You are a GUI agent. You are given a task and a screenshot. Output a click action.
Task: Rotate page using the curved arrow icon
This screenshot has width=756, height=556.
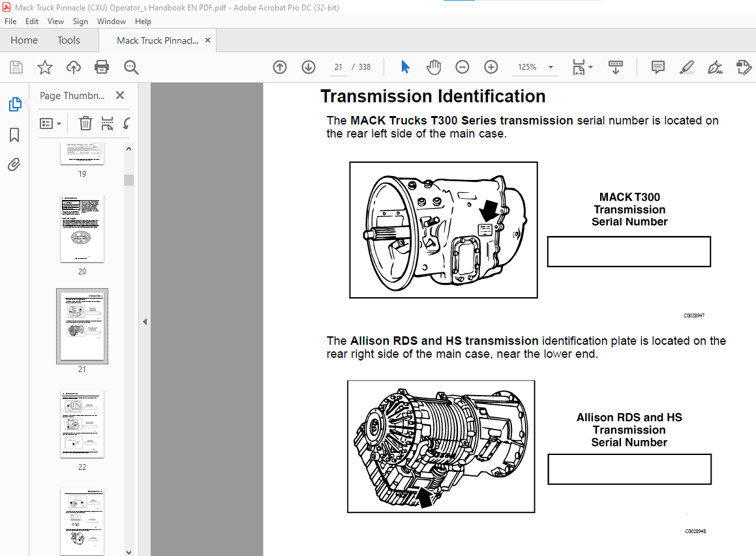click(x=127, y=123)
